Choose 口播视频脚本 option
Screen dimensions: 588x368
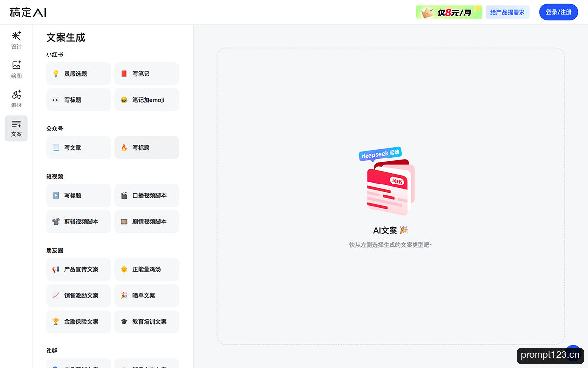coord(147,195)
